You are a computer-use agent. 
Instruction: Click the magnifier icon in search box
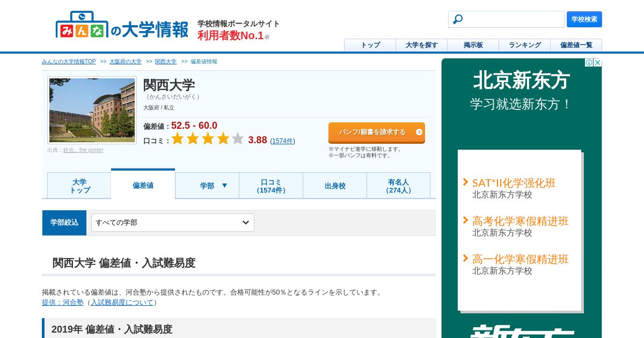[458, 19]
